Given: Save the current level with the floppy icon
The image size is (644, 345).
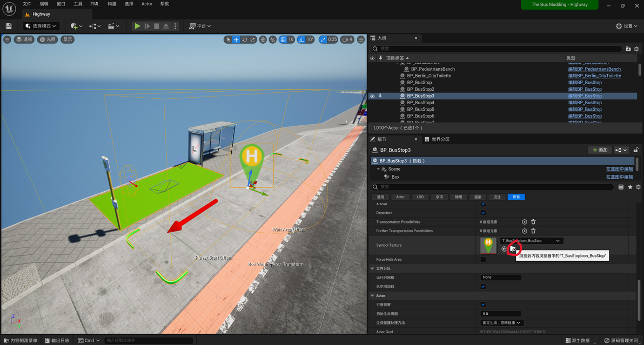Looking at the screenshot, I should click(x=9, y=26).
